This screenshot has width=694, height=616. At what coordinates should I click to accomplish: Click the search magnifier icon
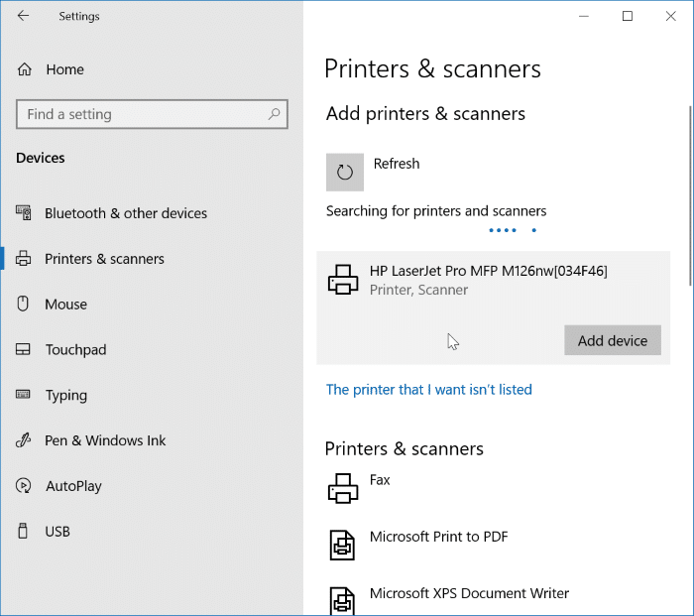tap(275, 114)
